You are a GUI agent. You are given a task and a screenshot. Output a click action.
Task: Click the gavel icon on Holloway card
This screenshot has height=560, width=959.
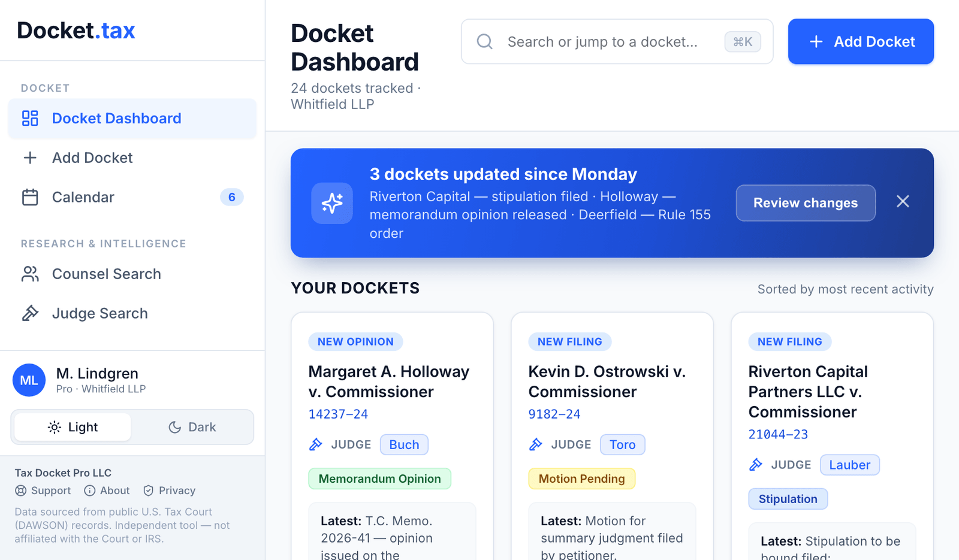(316, 444)
